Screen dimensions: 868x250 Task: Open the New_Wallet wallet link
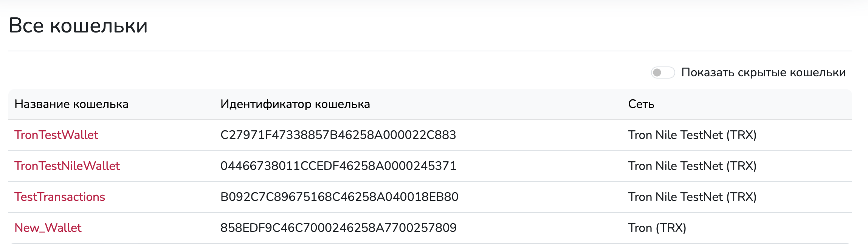click(48, 228)
